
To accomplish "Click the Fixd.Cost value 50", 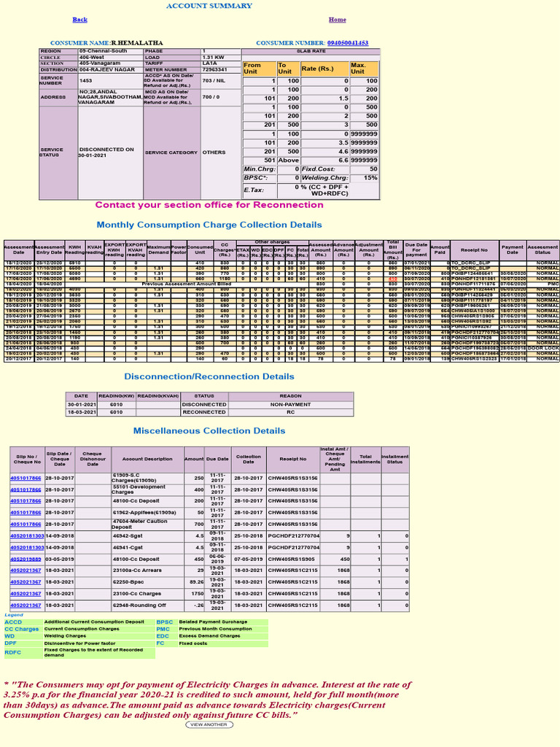I will (373, 169).
